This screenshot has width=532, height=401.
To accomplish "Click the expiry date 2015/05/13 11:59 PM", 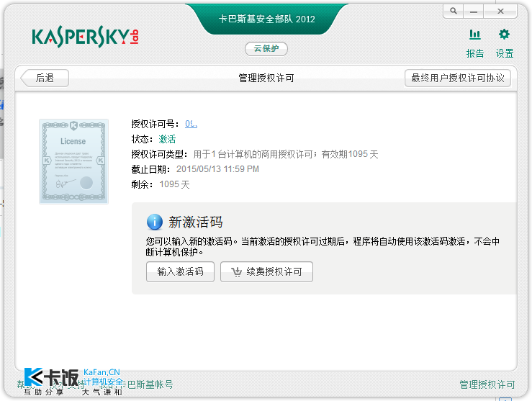I will [217, 169].
